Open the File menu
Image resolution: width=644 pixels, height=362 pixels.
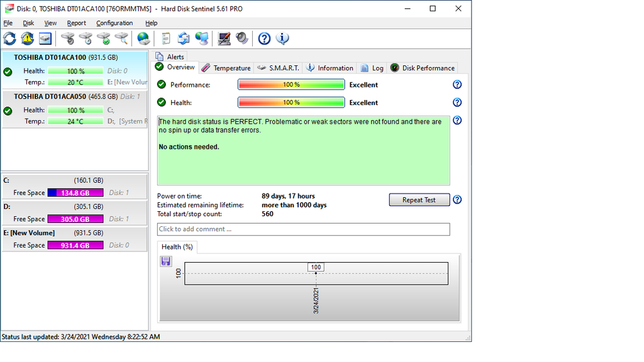[x=8, y=23]
